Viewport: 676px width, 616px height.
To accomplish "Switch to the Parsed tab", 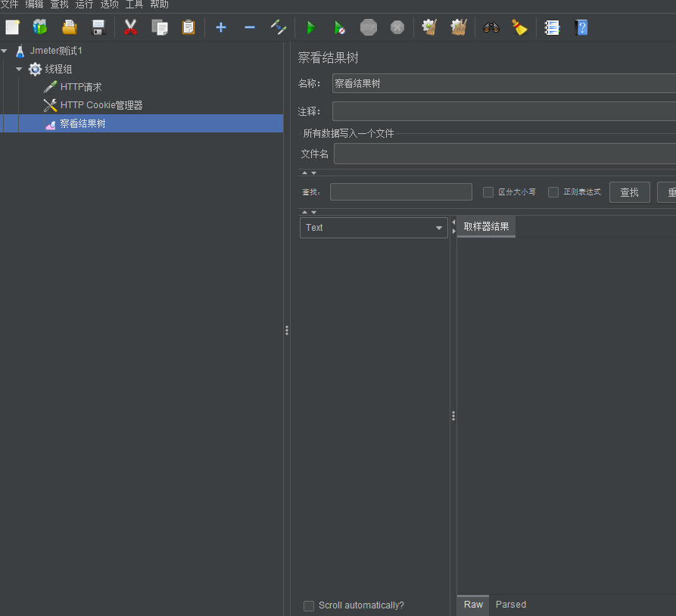I will pyautogui.click(x=510, y=605).
